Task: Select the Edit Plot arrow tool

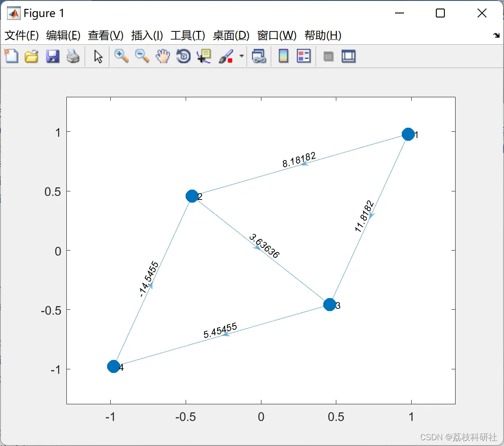Action: [x=98, y=56]
